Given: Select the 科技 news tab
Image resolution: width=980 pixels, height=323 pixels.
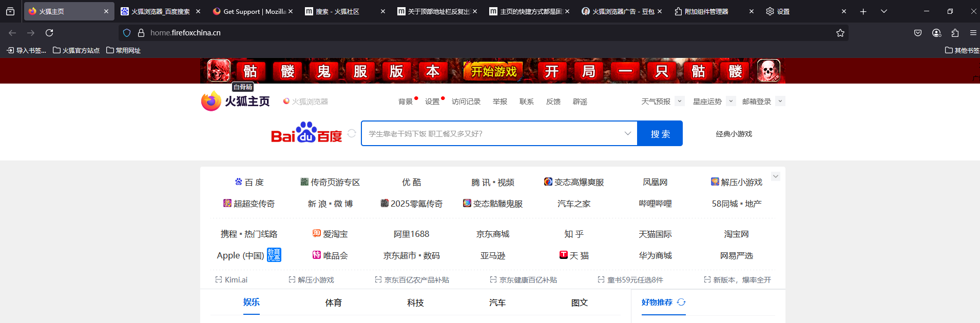Looking at the screenshot, I should 415,302.
